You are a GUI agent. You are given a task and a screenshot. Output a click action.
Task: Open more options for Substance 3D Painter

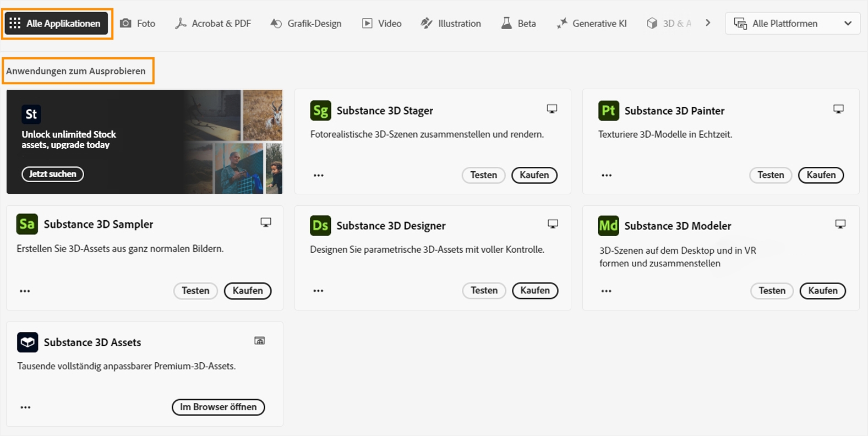(x=607, y=175)
